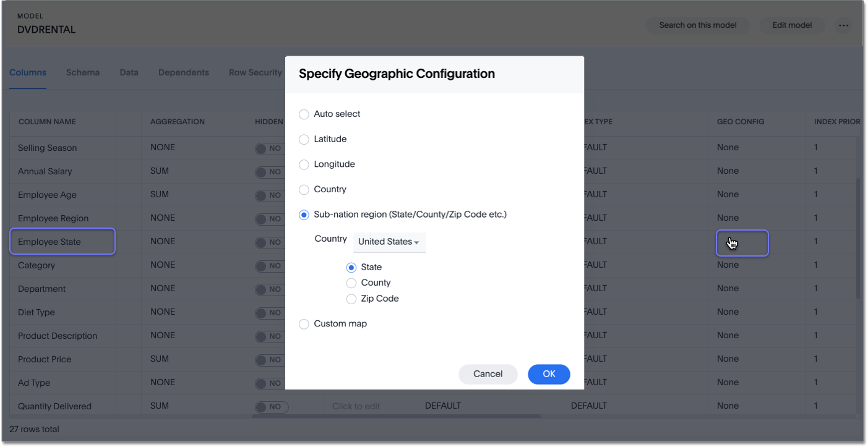The image size is (868, 447).
Task: Select the County sub-region option
Action: (351, 283)
